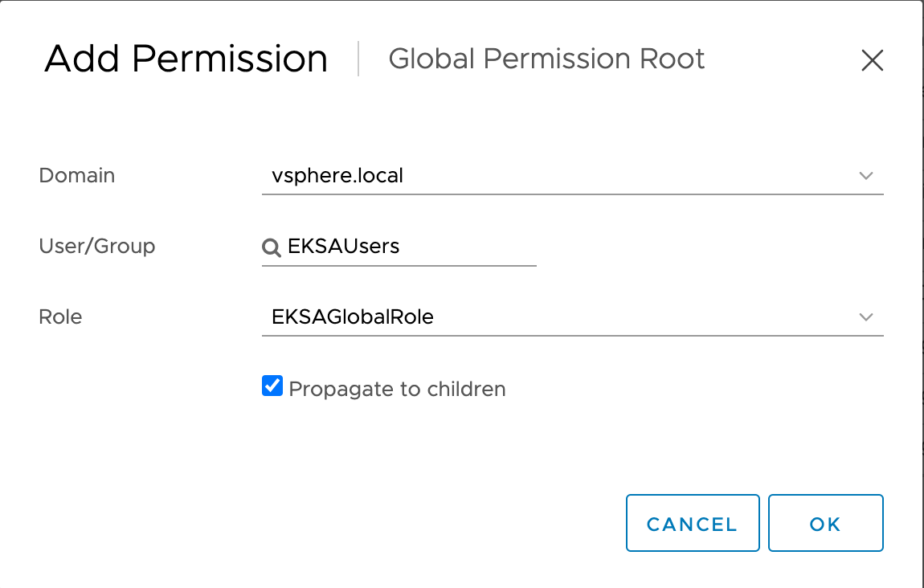The height and width of the screenshot is (588, 924).
Task: Toggle the Propagate to children option
Action: tap(272, 386)
